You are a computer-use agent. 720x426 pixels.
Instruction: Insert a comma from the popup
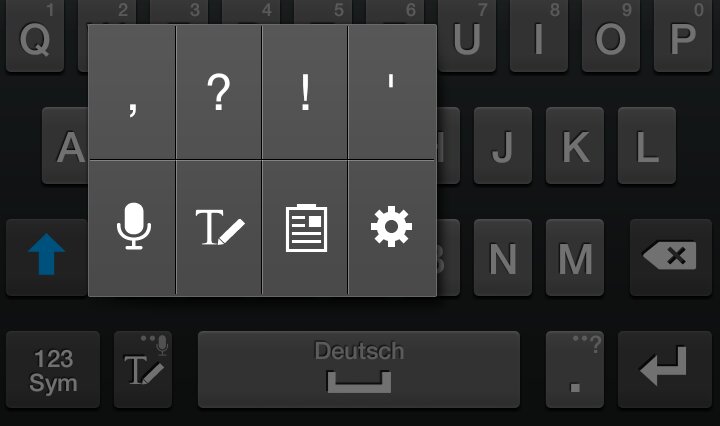point(132,92)
